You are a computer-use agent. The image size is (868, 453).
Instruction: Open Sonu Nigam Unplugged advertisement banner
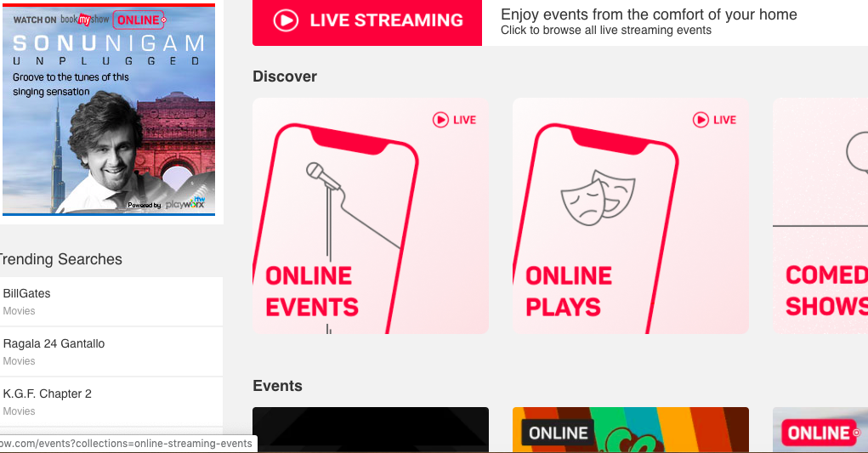109,110
